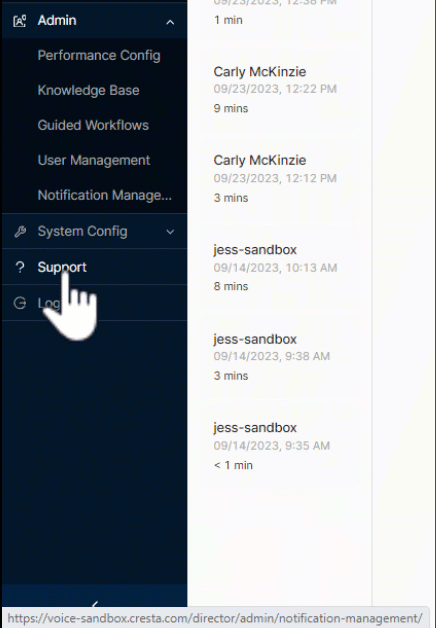Select the System Config menu label
The image size is (436, 628).
tap(82, 231)
